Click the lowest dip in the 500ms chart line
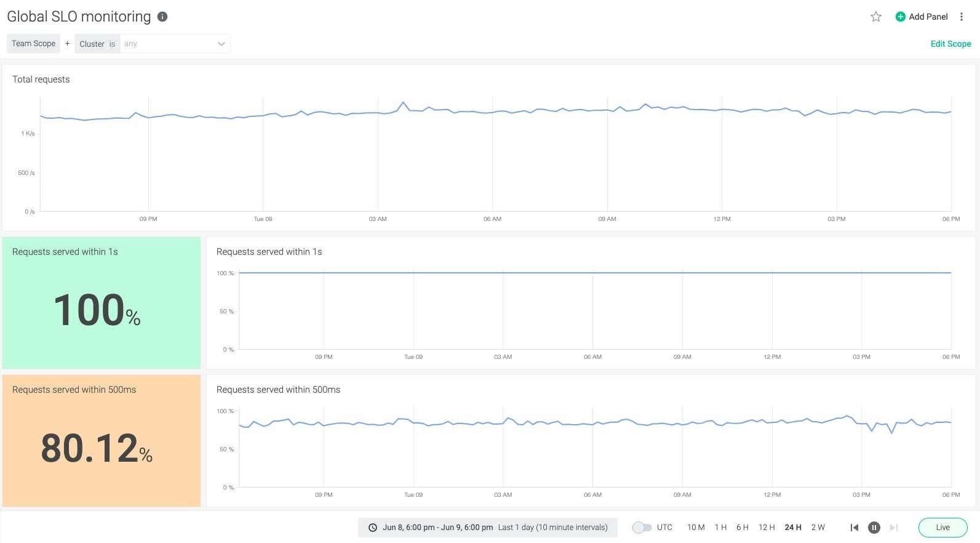 click(x=891, y=433)
